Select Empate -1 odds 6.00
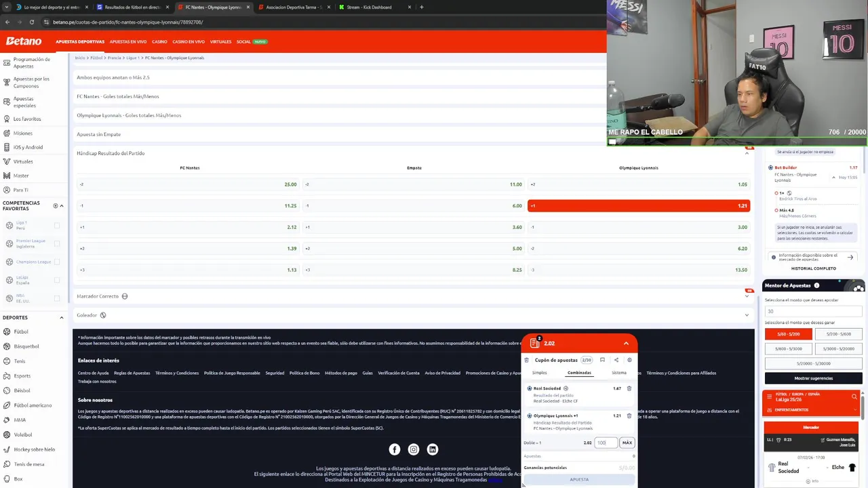This screenshot has width=868, height=488. click(x=414, y=205)
